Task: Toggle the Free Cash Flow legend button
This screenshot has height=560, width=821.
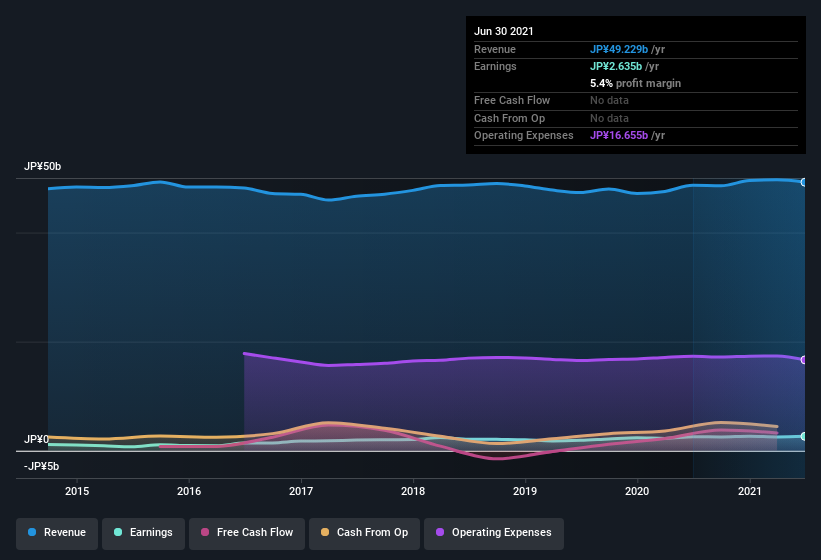Action: [x=247, y=533]
